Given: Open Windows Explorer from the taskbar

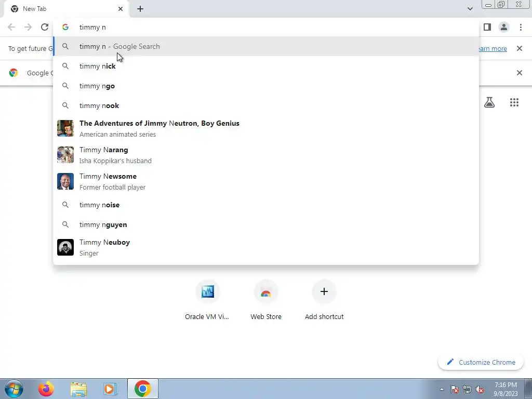Looking at the screenshot, I should coord(78,389).
